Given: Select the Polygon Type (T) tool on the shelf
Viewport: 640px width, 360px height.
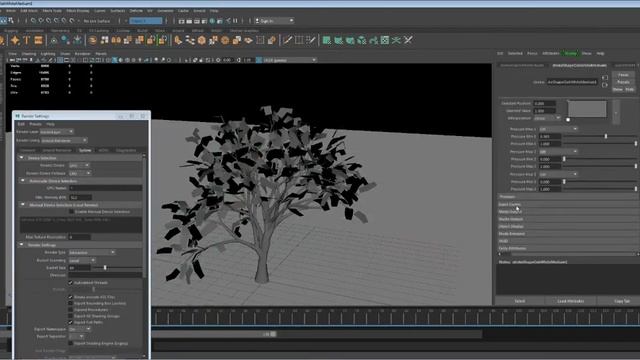Looking at the screenshot, I should (27, 40).
